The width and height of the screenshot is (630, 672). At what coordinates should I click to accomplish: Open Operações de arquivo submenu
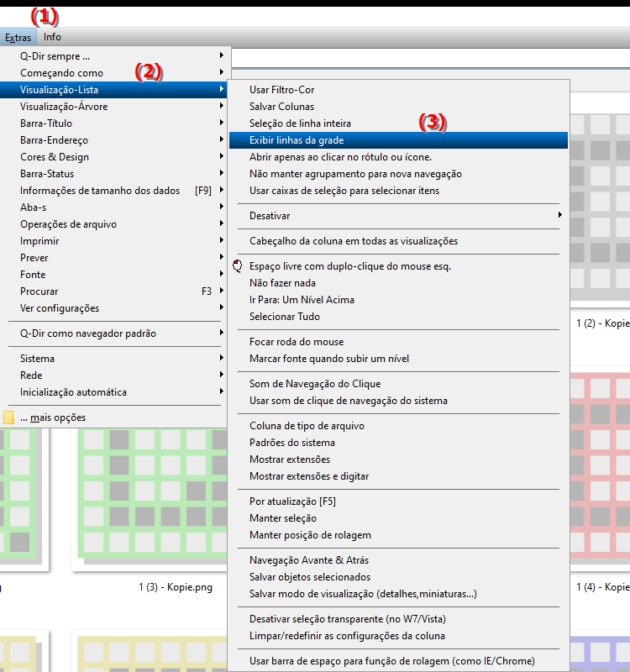[114, 224]
